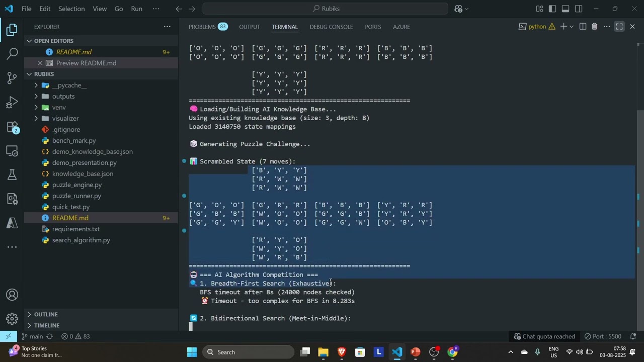Open Google Chrome from taskbar
This screenshot has width=644, height=362.
453,352
